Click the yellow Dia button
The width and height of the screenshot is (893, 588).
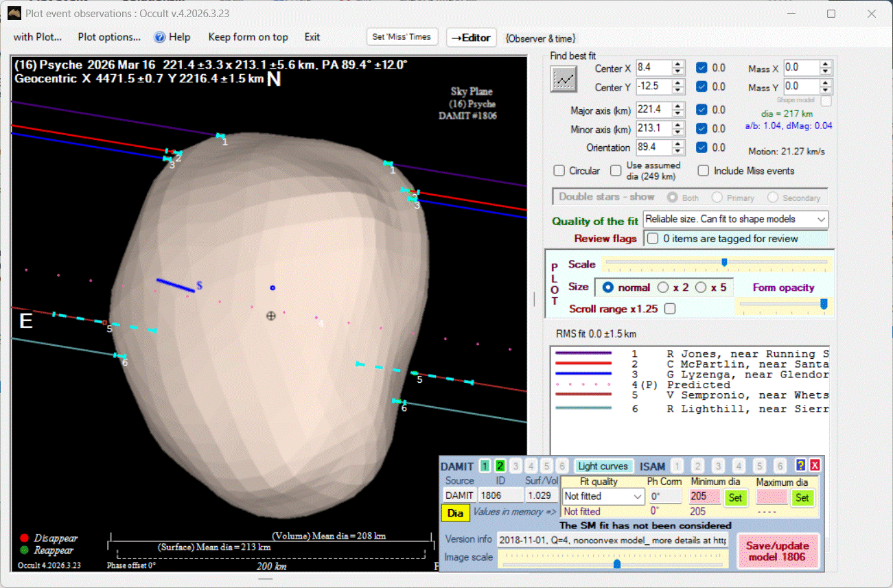(x=455, y=513)
